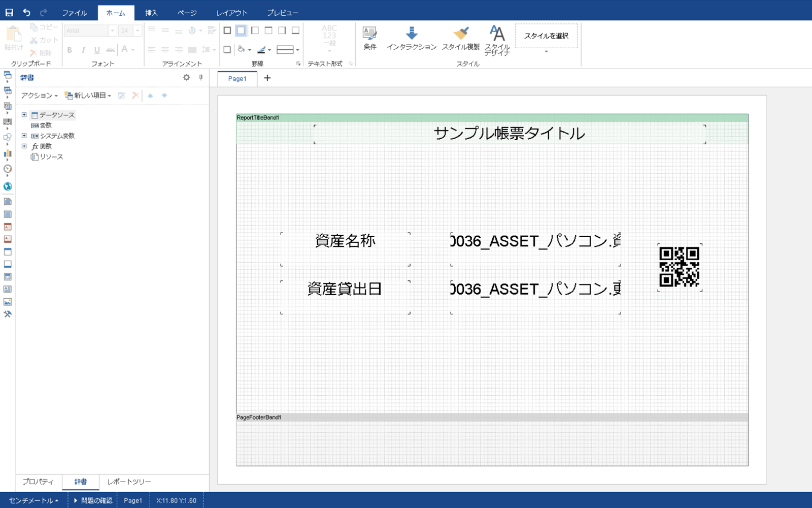Click the save icon in title bar
Viewport: 812px width, 508px height.
(x=9, y=12)
